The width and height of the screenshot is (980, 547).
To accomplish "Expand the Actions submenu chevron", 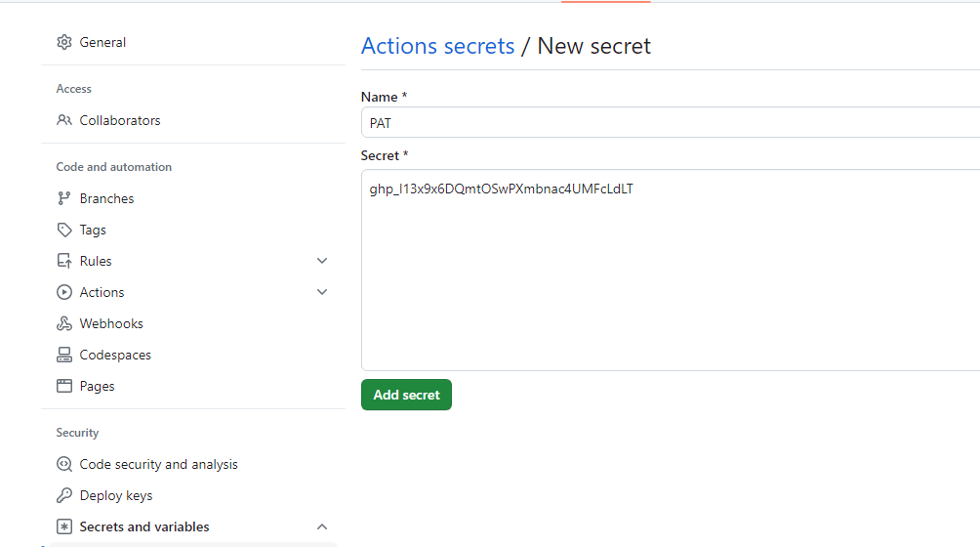I will coord(322,292).
